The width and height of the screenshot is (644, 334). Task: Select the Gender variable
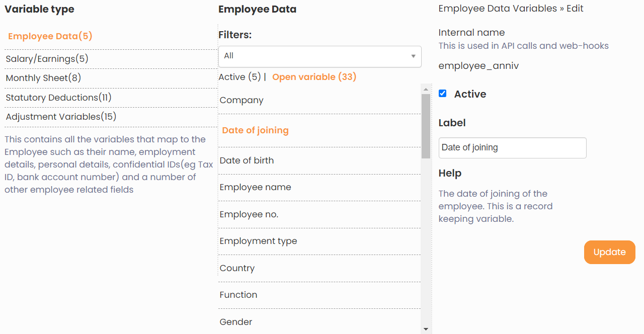click(235, 321)
